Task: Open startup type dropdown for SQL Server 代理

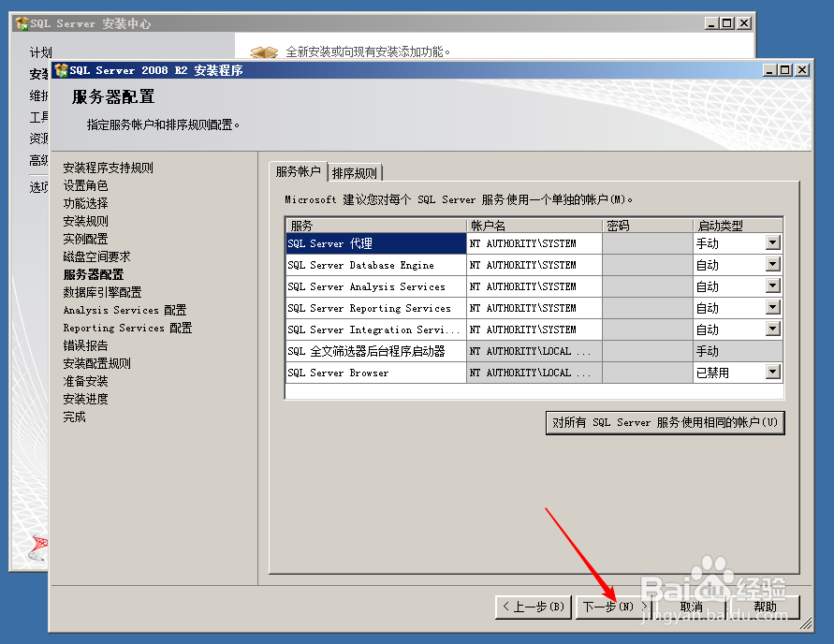Action: 773,243
